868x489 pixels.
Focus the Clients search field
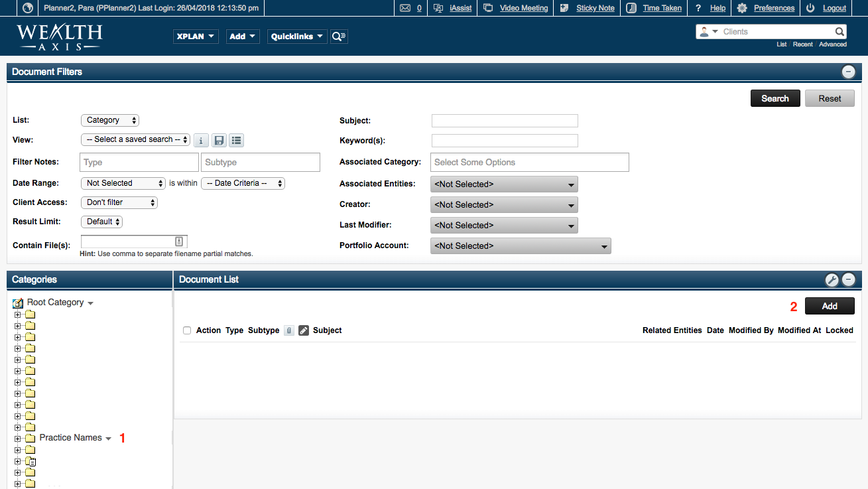776,32
